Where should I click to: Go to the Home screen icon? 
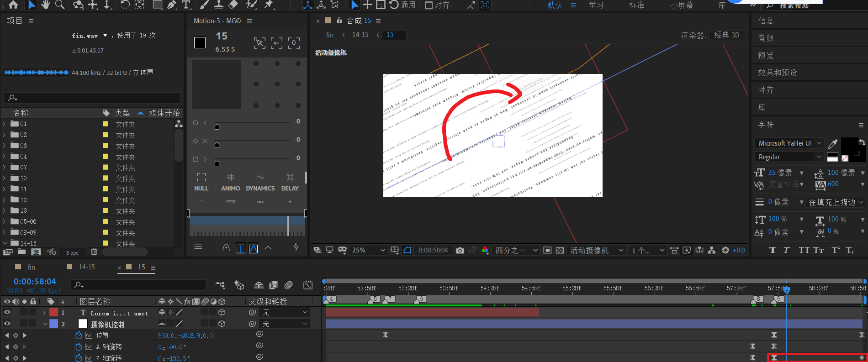tap(13, 5)
